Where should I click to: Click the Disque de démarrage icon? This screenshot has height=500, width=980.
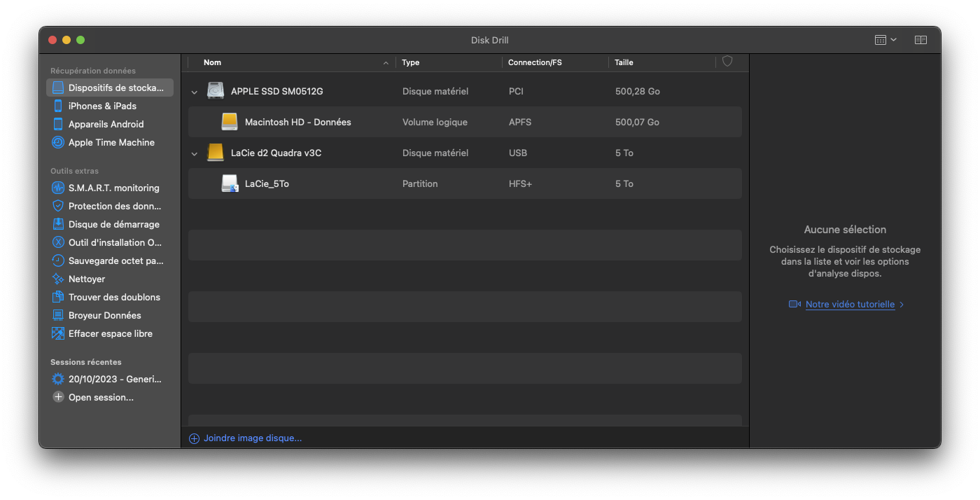[x=58, y=224]
